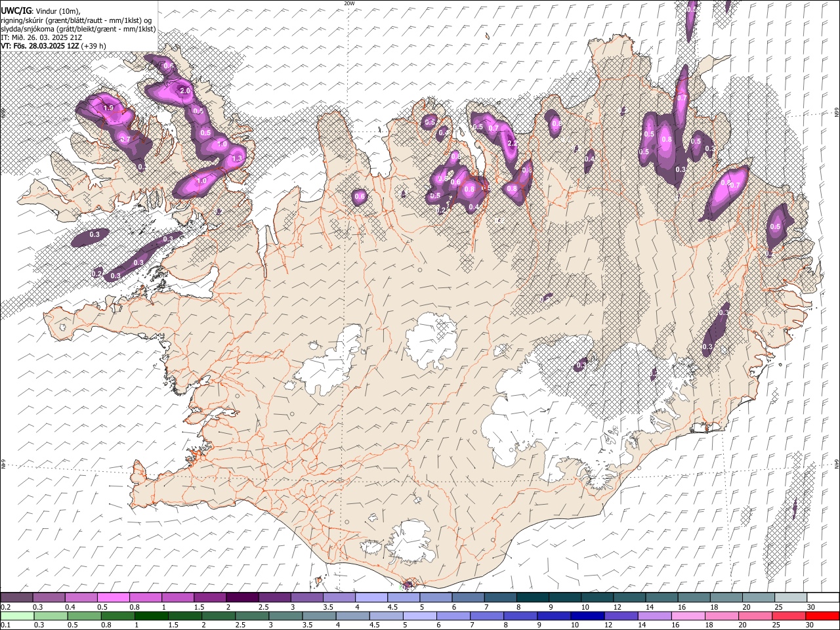Screen dimensions: 840x630
Task: Click the '0.2' label in the top legend row
Action: point(5,607)
